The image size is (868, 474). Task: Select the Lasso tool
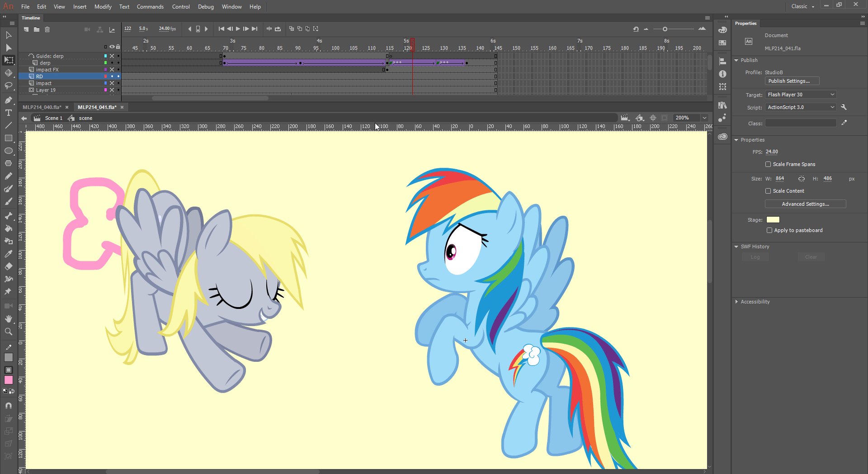click(x=8, y=86)
